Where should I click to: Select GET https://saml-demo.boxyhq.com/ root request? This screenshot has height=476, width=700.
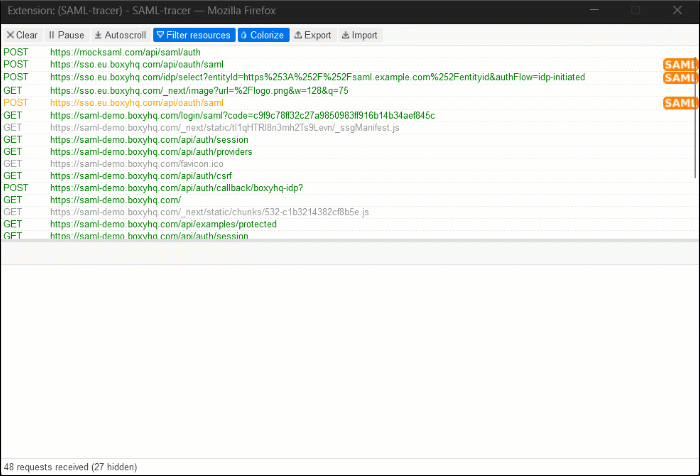click(x=348, y=200)
